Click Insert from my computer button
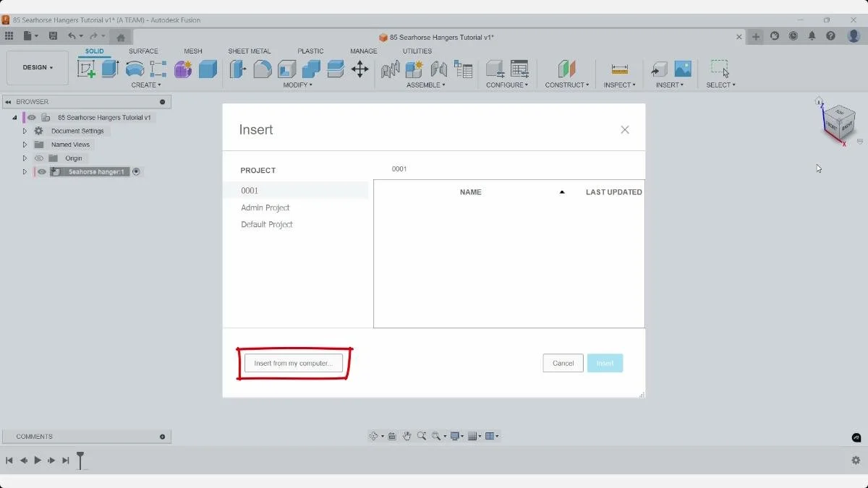The width and height of the screenshot is (868, 488). 294,363
